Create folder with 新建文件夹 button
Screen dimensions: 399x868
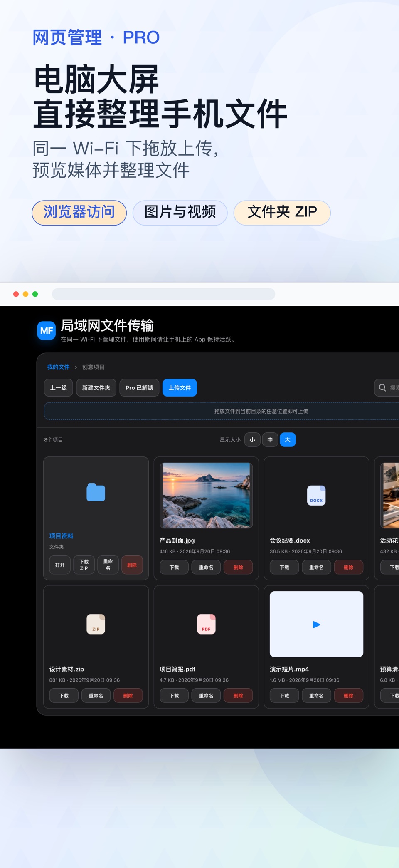pos(96,388)
